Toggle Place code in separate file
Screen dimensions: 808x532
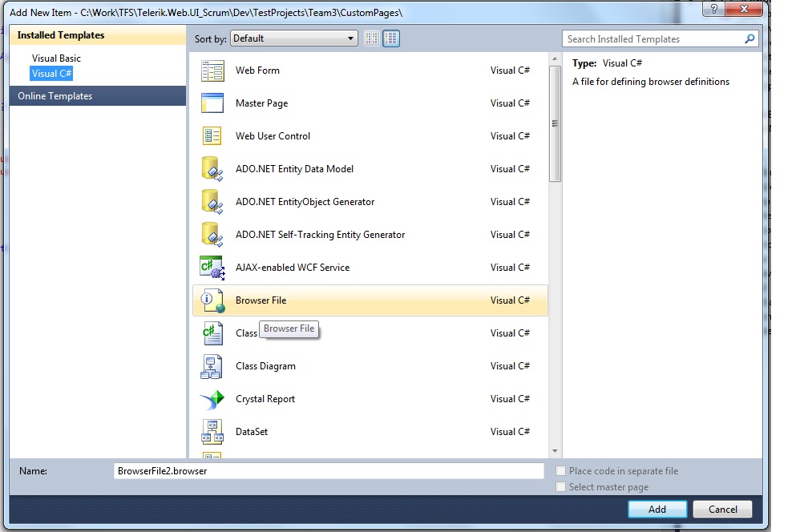click(560, 471)
